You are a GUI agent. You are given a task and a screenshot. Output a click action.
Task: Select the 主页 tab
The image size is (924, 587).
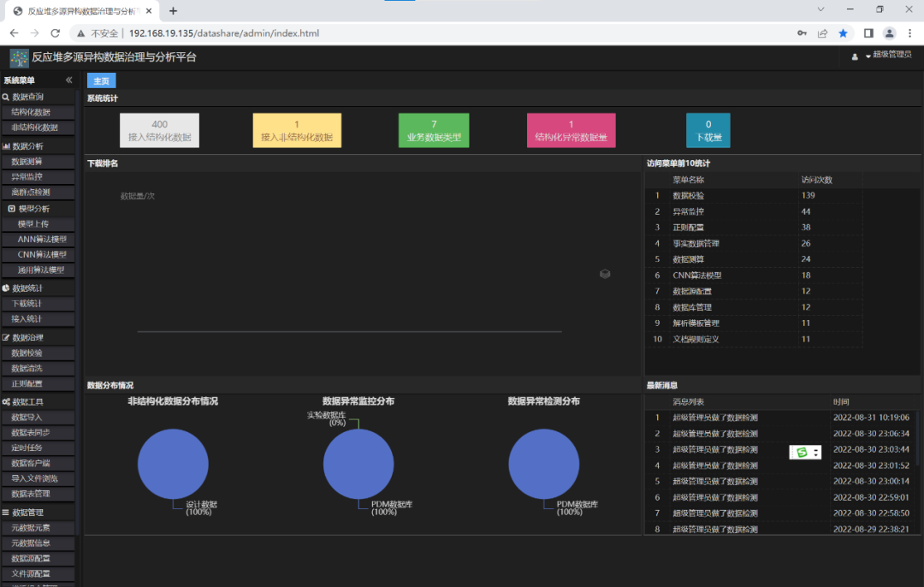point(101,81)
